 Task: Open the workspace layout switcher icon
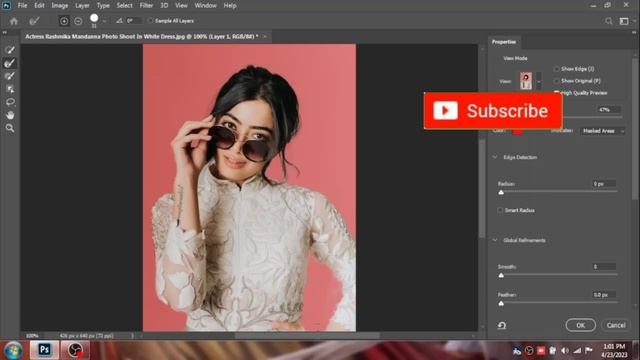click(x=624, y=21)
